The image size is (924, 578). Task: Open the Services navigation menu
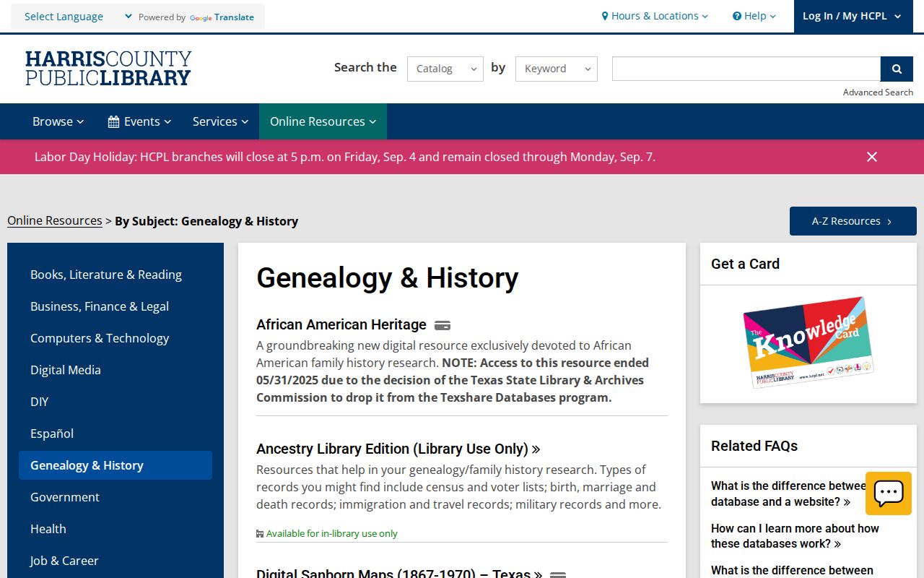coord(220,121)
